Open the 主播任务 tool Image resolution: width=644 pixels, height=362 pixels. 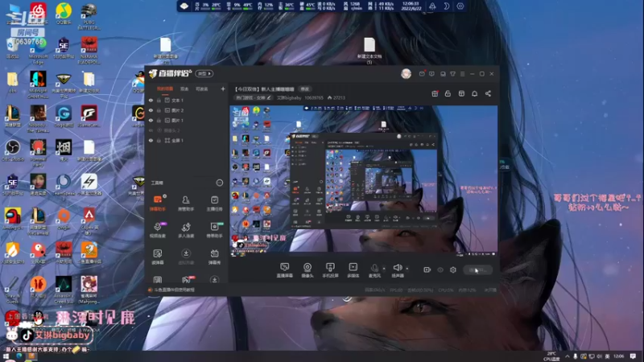214,204
